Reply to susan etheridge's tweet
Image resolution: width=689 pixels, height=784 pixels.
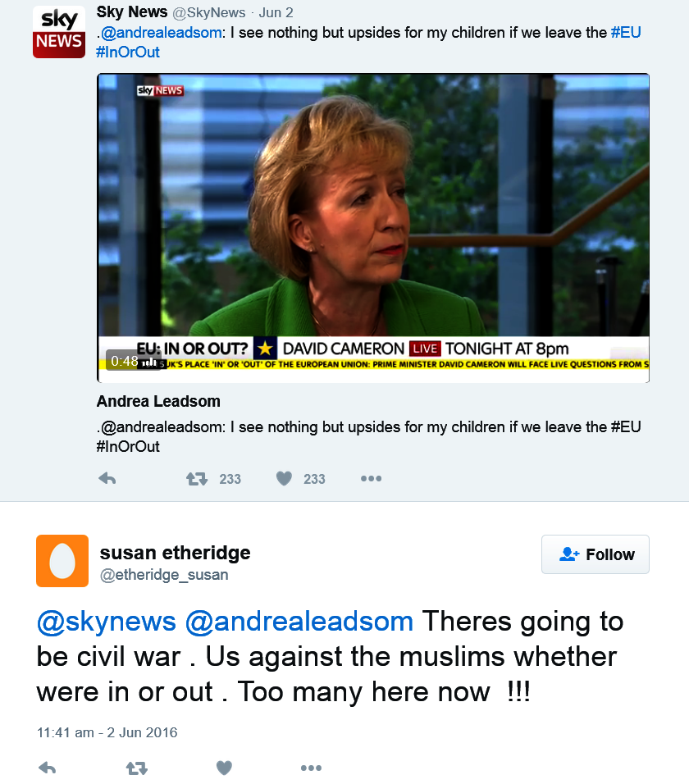[48, 768]
